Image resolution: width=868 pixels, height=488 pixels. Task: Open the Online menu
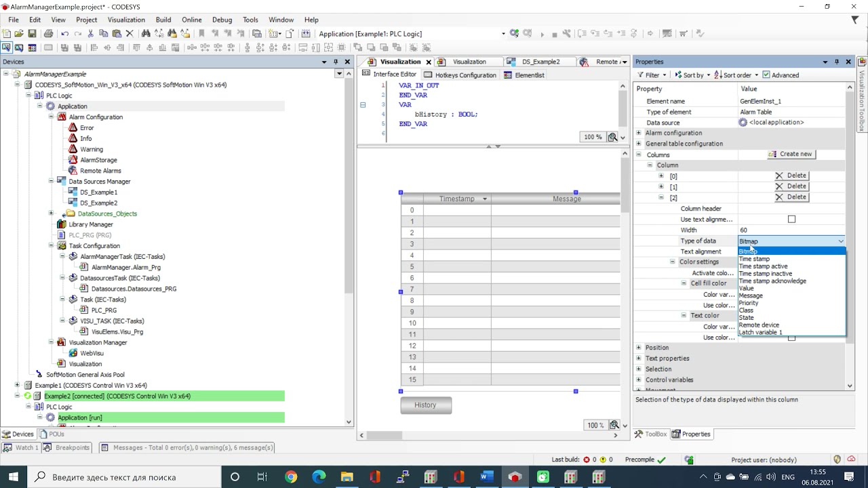click(191, 20)
